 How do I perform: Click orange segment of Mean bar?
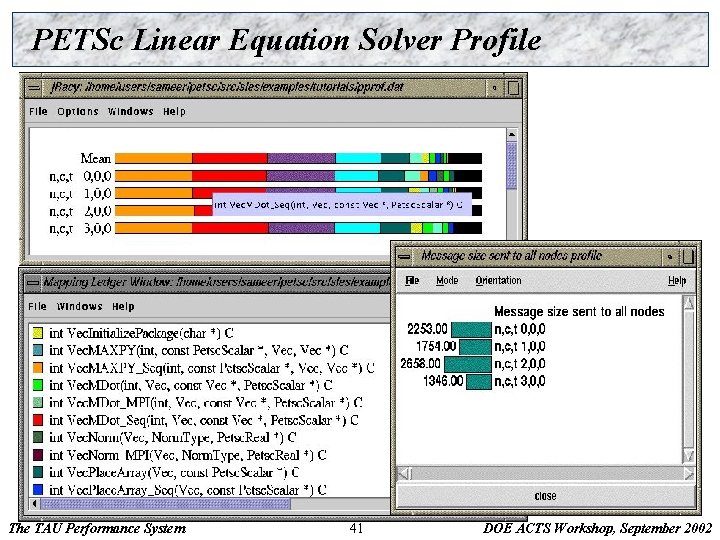pos(153,158)
